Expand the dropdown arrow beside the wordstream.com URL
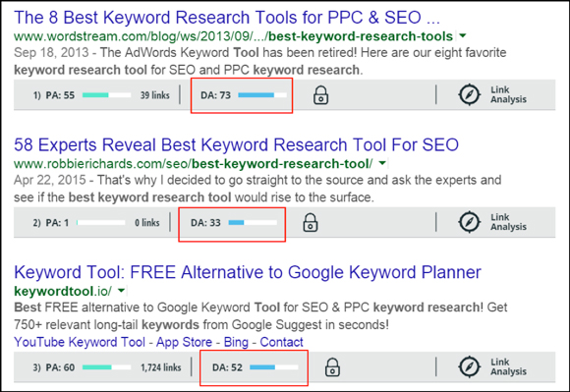 pos(463,36)
